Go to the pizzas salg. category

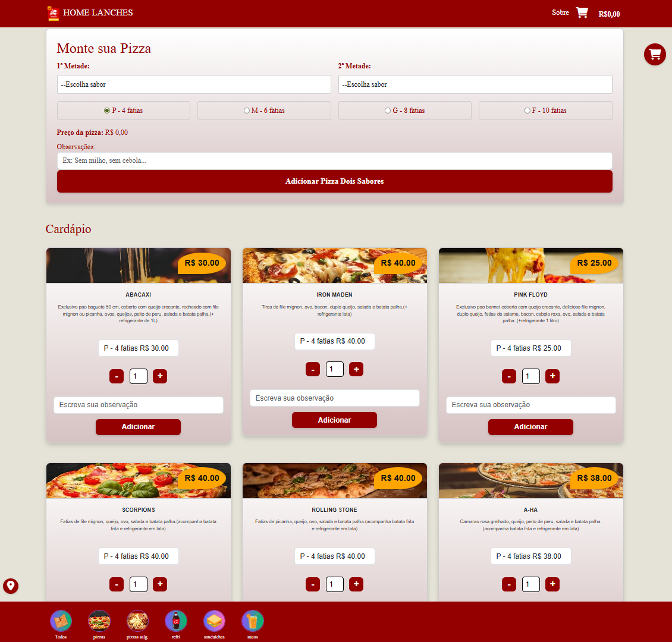point(137,621)
